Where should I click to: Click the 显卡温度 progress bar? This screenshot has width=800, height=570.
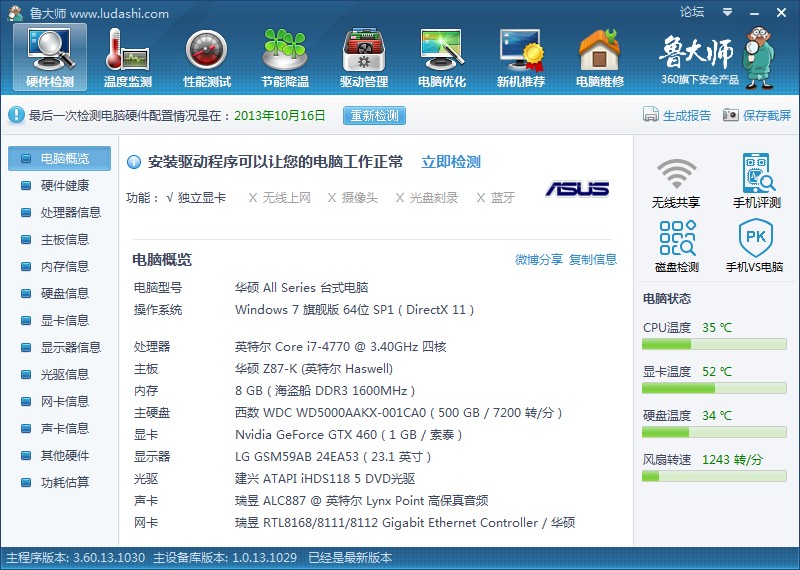[714, 388]
